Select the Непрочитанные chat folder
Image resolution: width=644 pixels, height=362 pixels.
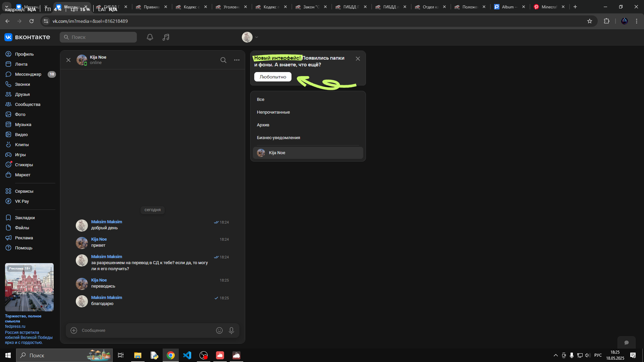point(308,112)
